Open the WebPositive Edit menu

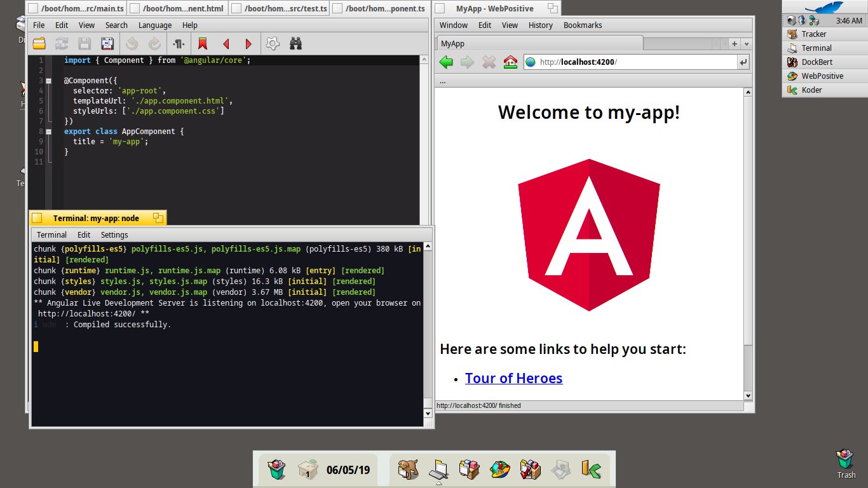485,25
